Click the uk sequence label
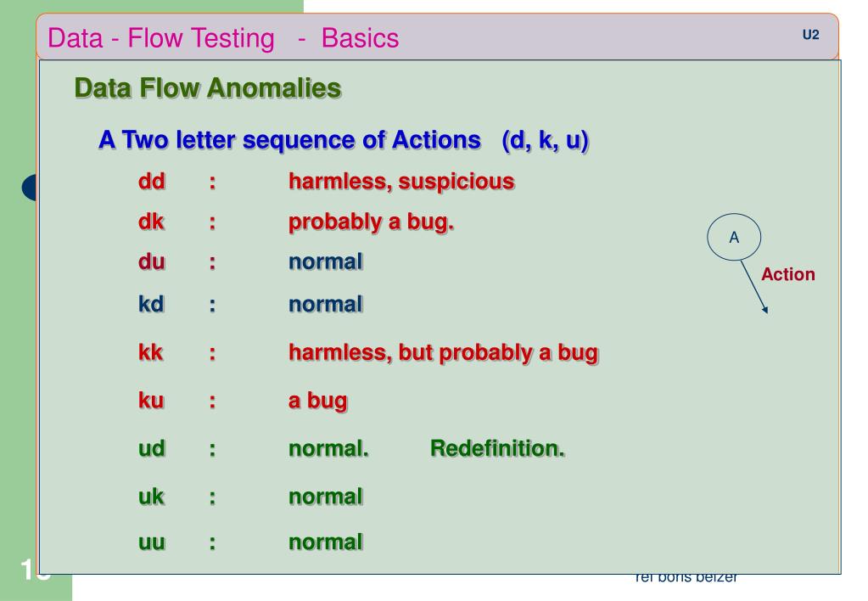The width and height of the screenshot is (868, 601). (151, 497)
